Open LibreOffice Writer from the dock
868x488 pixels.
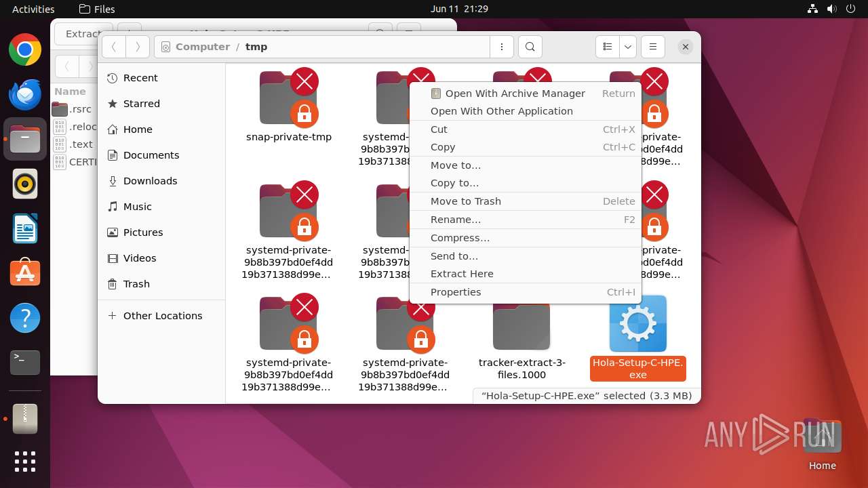click(25, 228)
